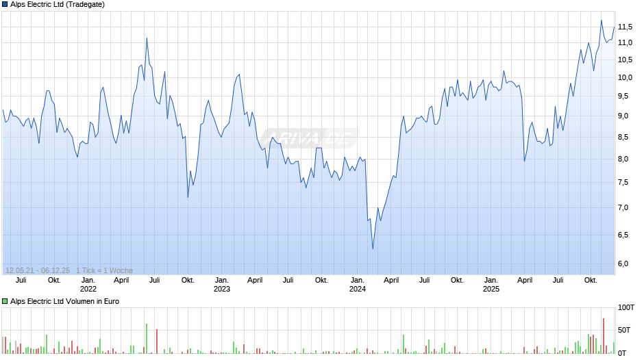Click the 8,5 price axis label

(623, 137)
